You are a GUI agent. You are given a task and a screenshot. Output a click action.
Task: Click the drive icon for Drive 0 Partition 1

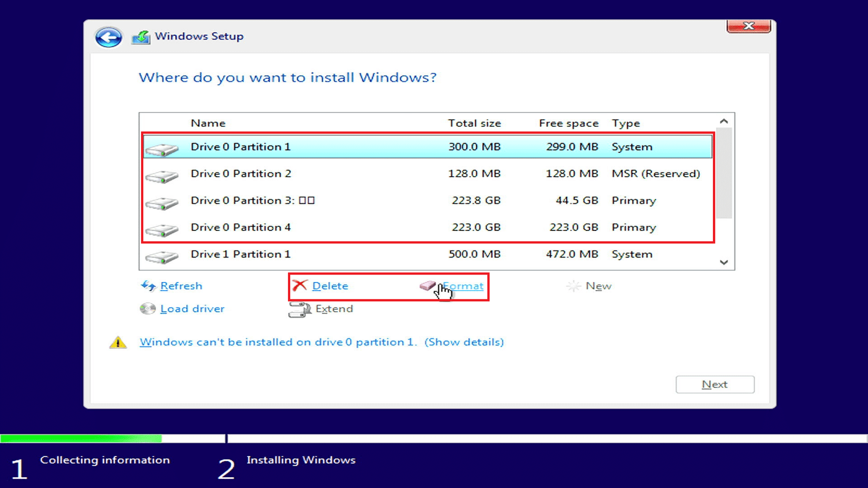[x=162, y=149]
